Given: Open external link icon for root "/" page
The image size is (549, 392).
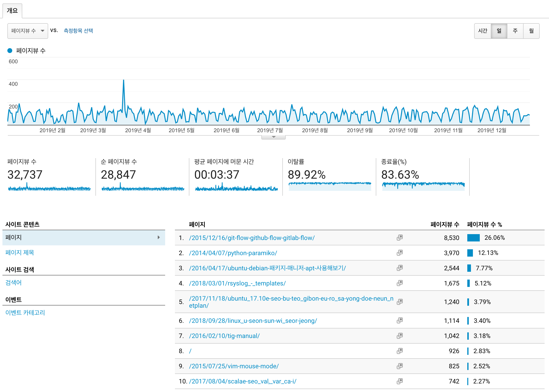Looking at the screenshot, I should (400, 351).
